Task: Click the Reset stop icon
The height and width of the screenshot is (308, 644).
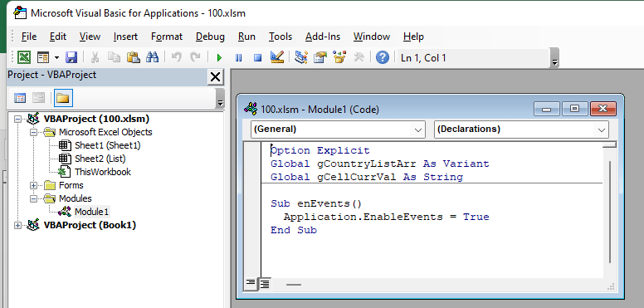Action: pos(257,58)
